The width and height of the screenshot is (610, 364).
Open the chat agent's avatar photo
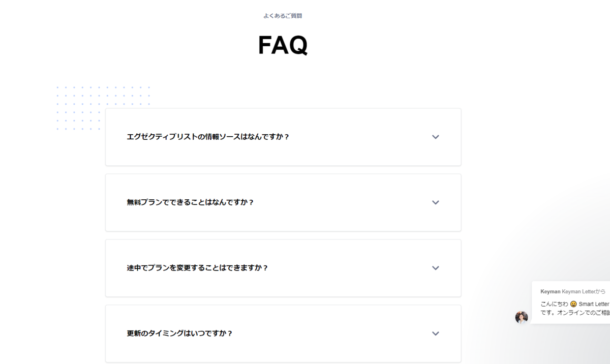[x=522, y=317]
